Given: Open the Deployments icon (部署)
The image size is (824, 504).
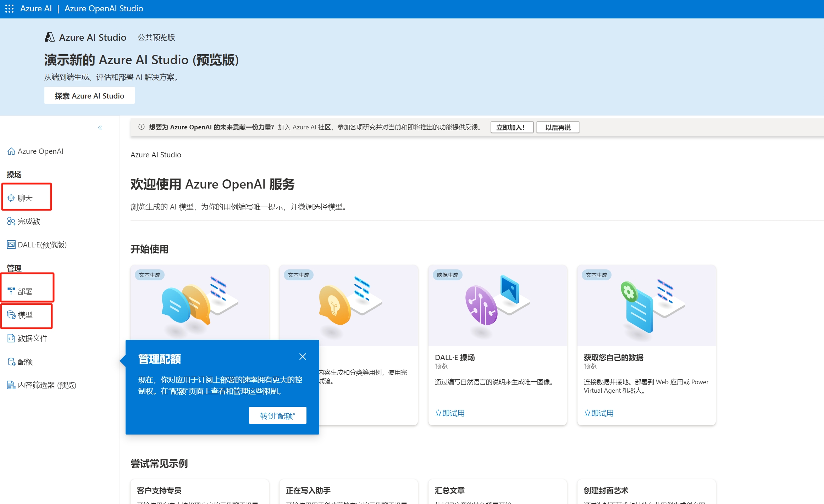Looking at the screenshot, I should coord(11,291).
